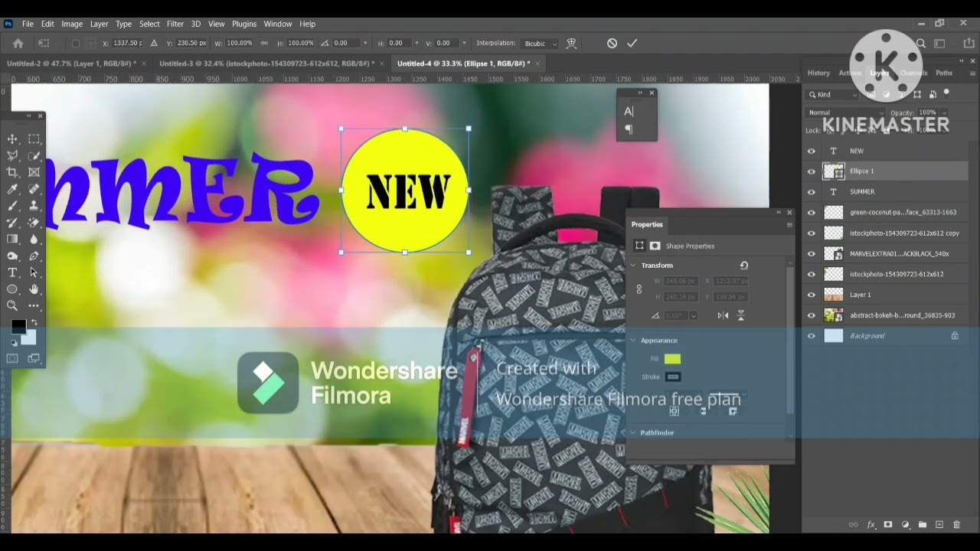Select the Path Selection tool

34,272
